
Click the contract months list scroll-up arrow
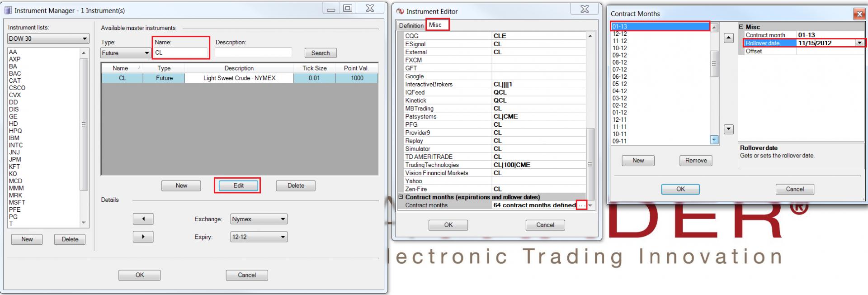pyautogui.click(x=714, y=28)
